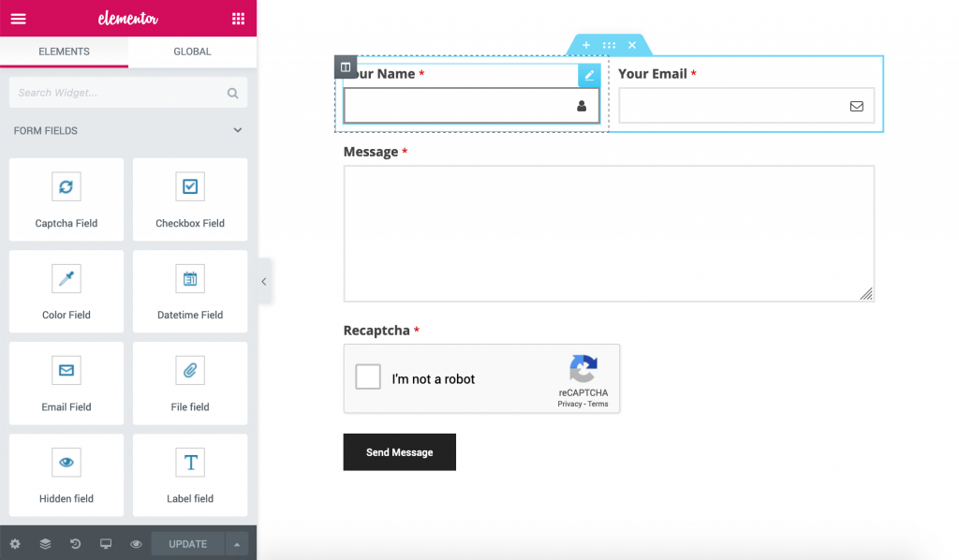The image size is (959, 560).
Task: Select the Checkbox Field widget
Action: (190, 199)
